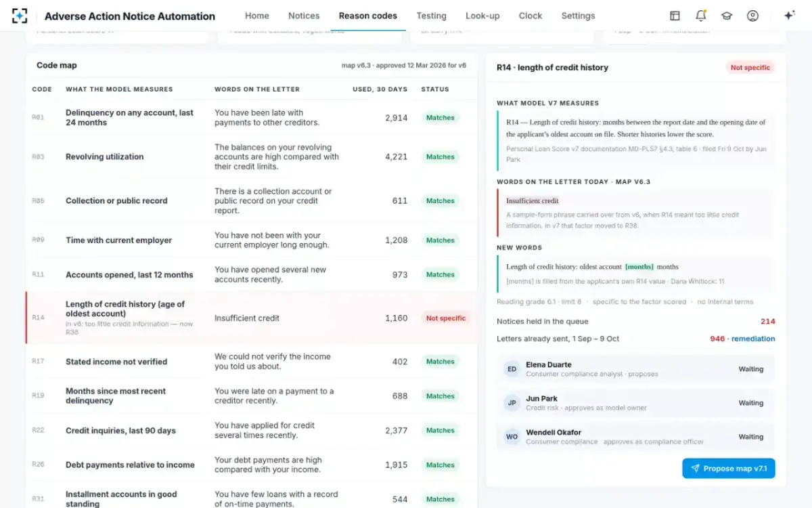The image size is (812, 508).
Task: Click the 1,160 usage count for R14
Action: pyautogui.click(x=397, y=318)
